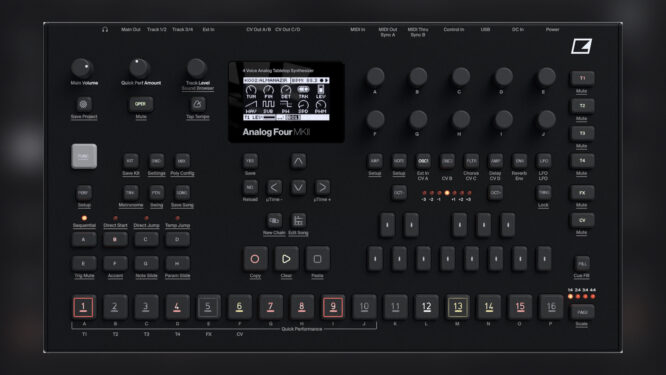Image resolution: width=666 pixels, height=375 pixels.
Task: Open the NOTE parameter page
Action: pyautogui.click(x=399, y=161)
